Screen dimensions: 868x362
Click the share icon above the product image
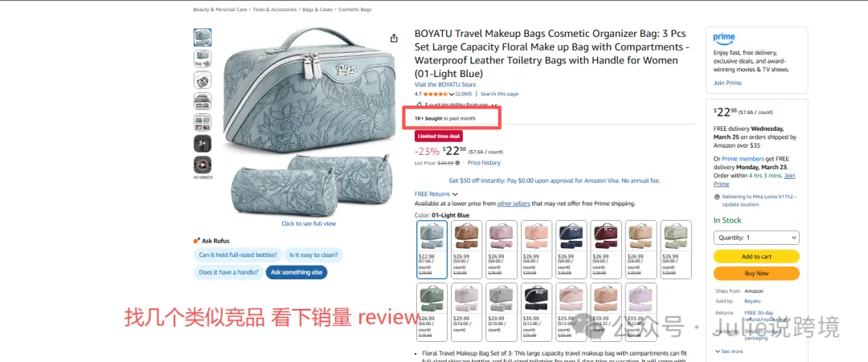tap(394, 39)
